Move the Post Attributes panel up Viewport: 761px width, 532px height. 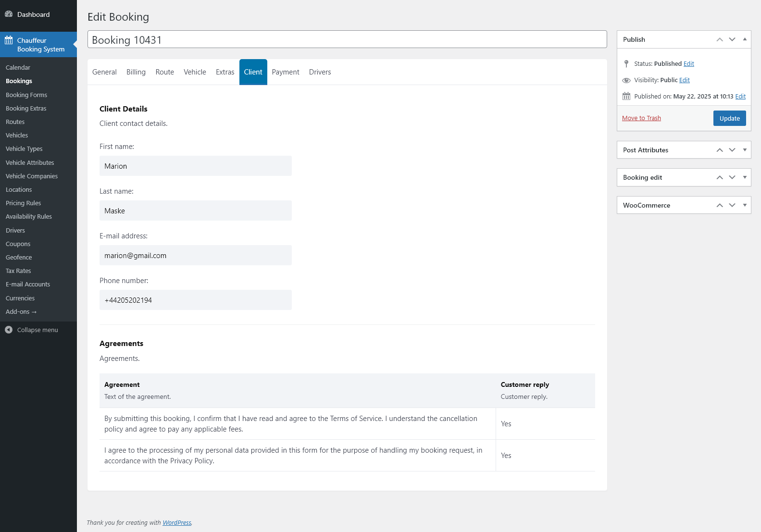tap(720, 150)
